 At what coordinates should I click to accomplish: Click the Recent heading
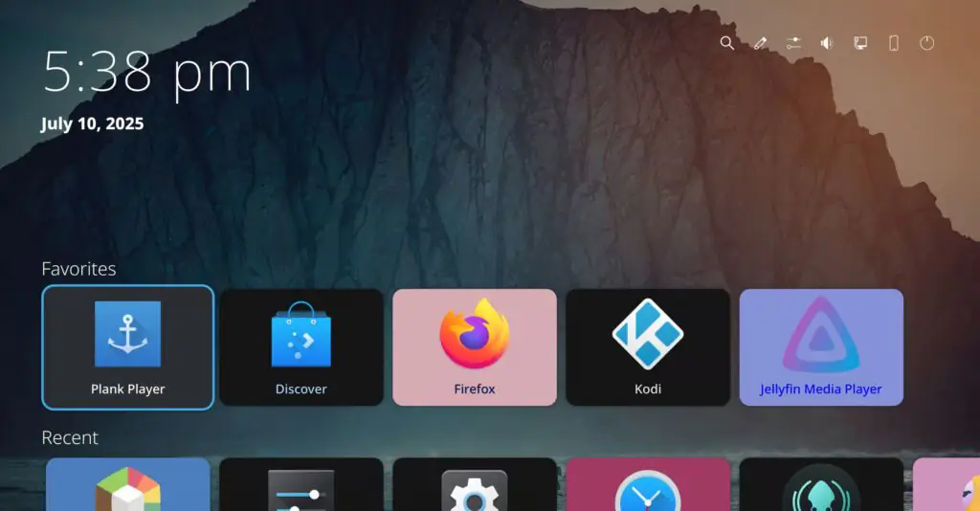click(70, 437)
